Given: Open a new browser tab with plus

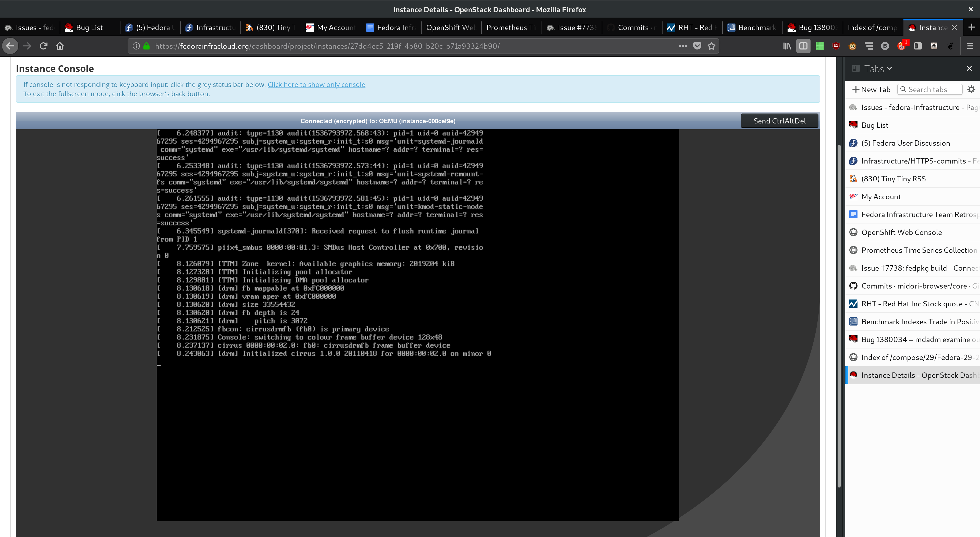Looking at the screenshot, I should coord(971,27).
